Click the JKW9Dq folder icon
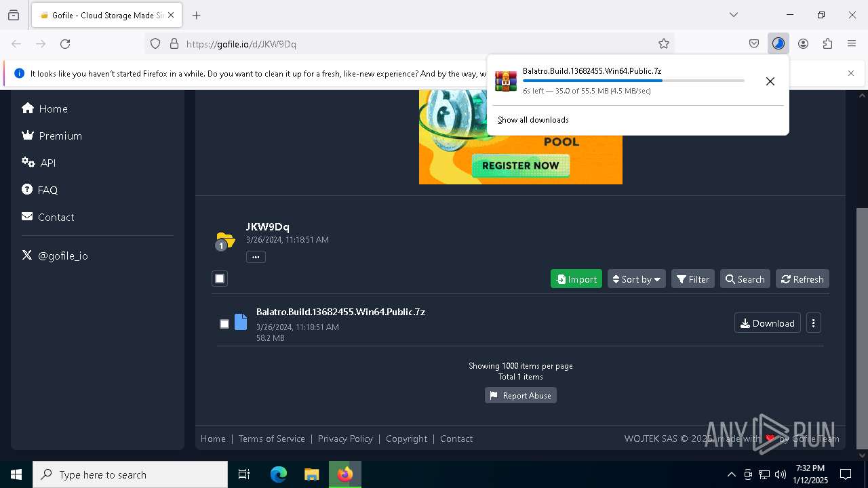Screen dimensions: 868x488 click(224, 241)
